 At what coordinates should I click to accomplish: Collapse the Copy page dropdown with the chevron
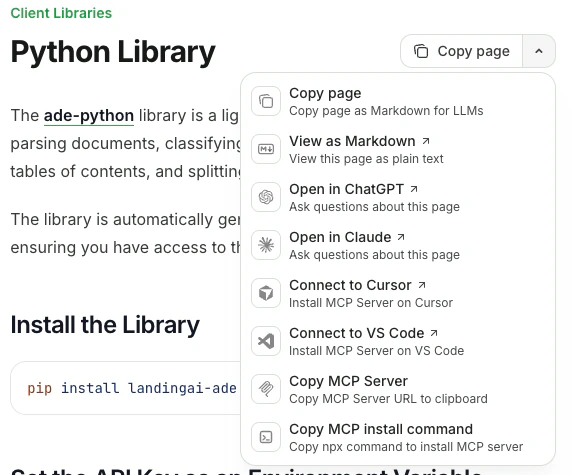[x=539, y=51]
